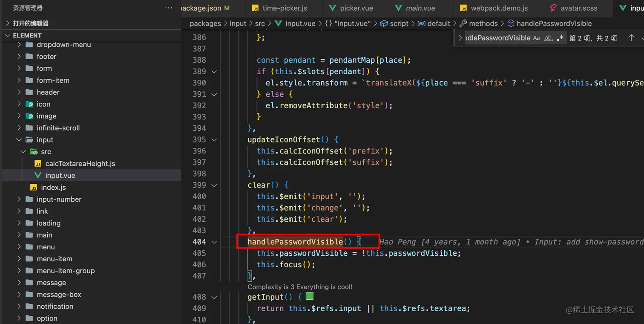Expand the footer folder chevron

coord(19,56)
